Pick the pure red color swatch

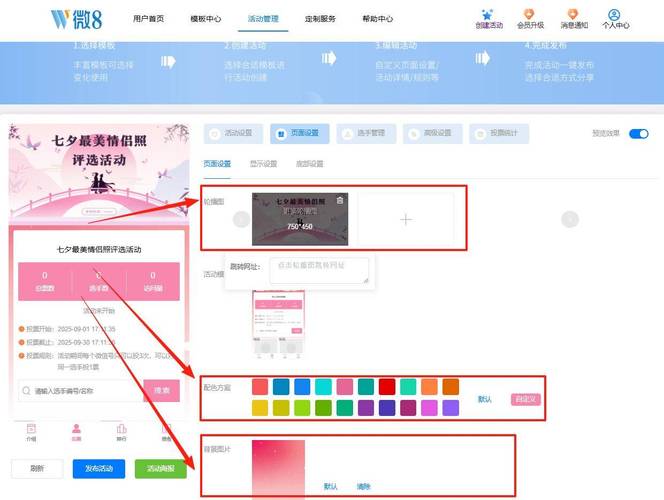click(387, 387)
